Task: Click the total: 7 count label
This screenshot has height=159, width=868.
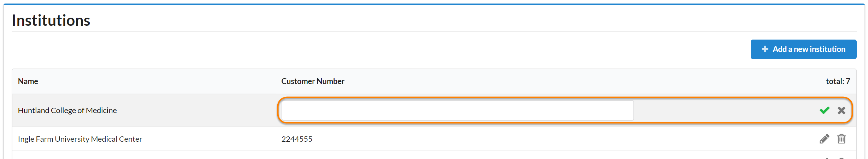Action: click(838, 81)
